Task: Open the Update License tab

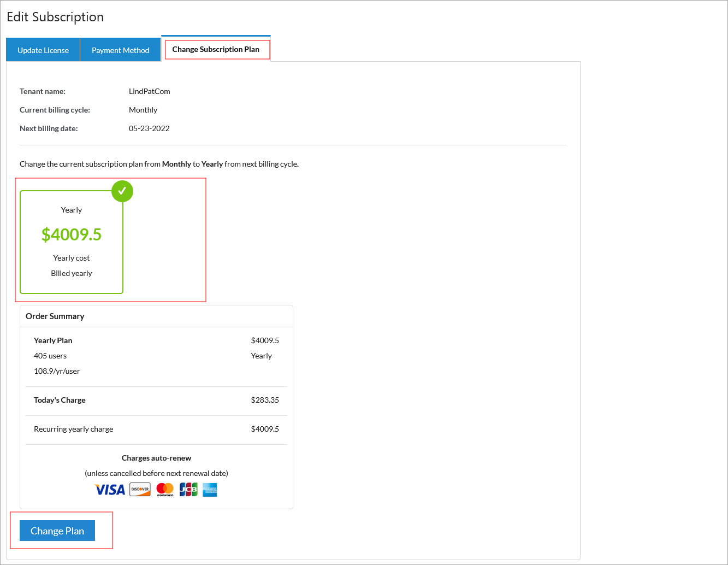Action: tap(43, 50)
